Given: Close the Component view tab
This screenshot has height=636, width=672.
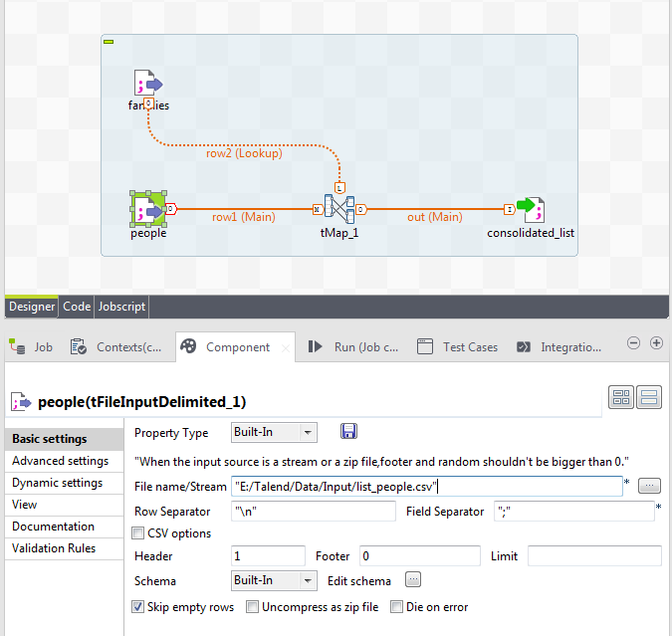Looking at the screenshot, I should coord(286,348).
